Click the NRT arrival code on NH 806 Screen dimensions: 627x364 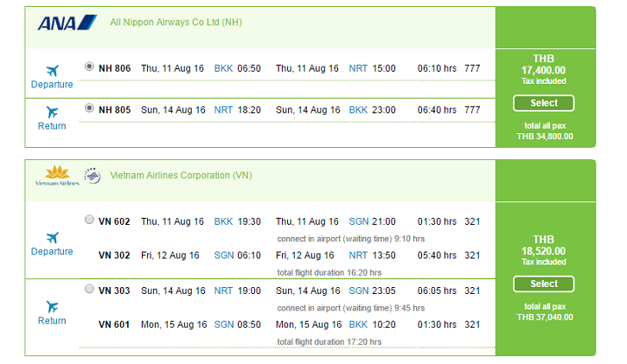pyautogui.click(x=358, y=68)
